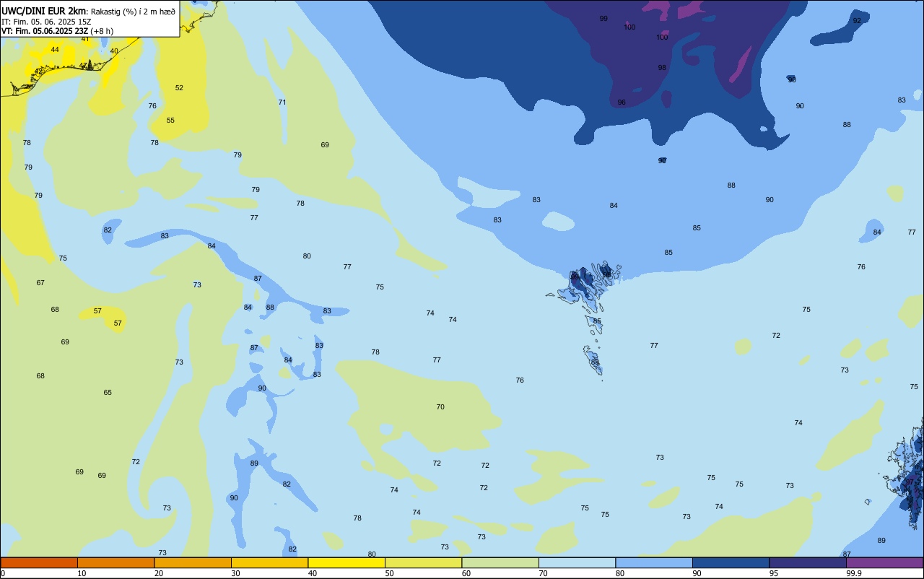Click the legend scale label 0
Viewport: 924px width, 579px height.
click(3, 573)
